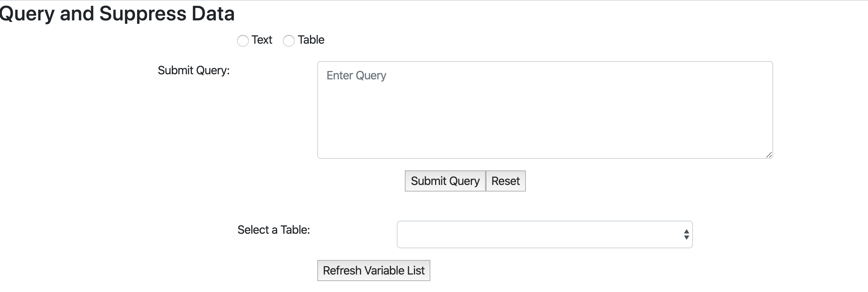This screenshot has width=868, height=292.
Task: Click the up arrow in table selector
Action: 686,232
